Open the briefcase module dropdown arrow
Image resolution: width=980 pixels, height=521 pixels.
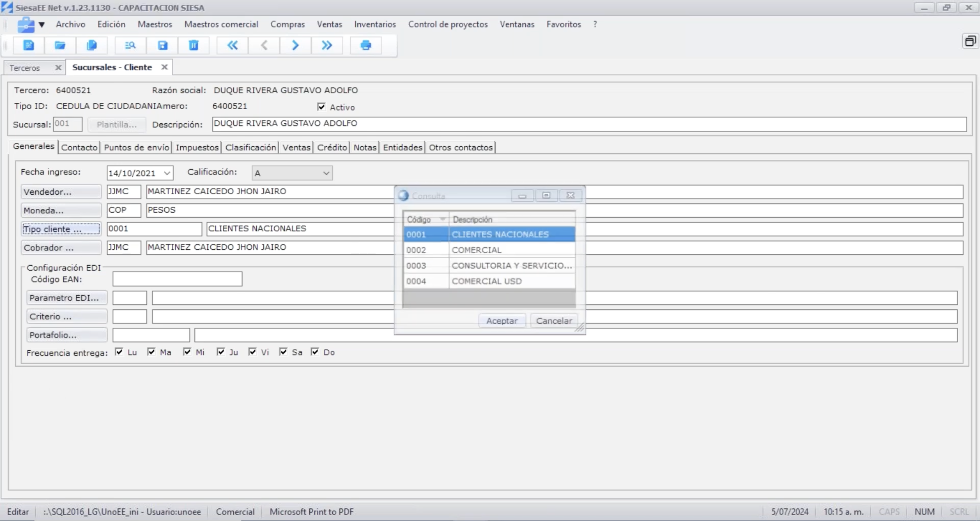coord(42,25)
